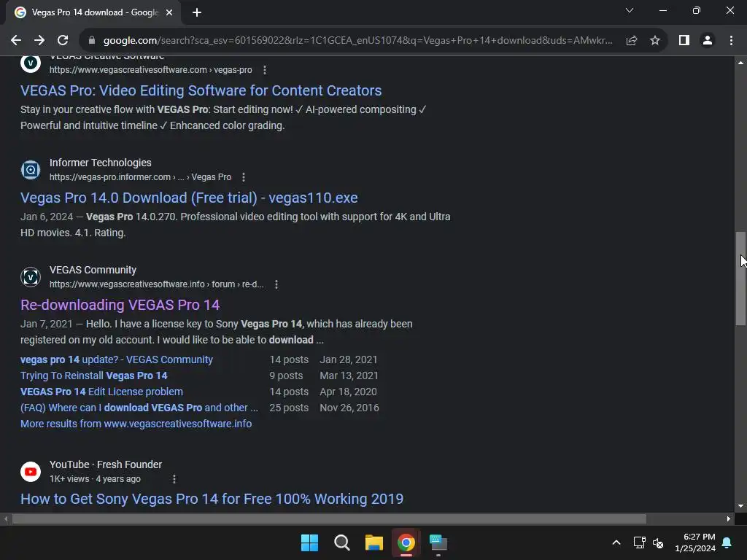Click the vertical scrollbar thumb

click(740, 279)
